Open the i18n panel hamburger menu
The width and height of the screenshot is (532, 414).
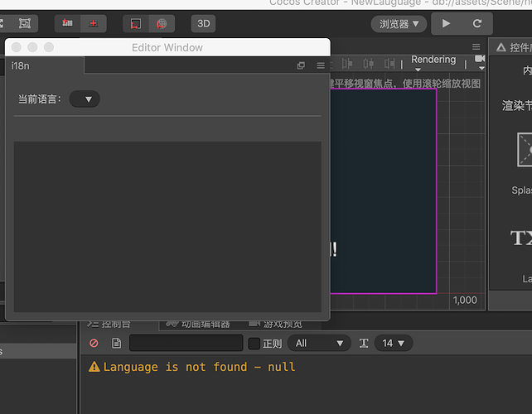(x=321, y=65)
